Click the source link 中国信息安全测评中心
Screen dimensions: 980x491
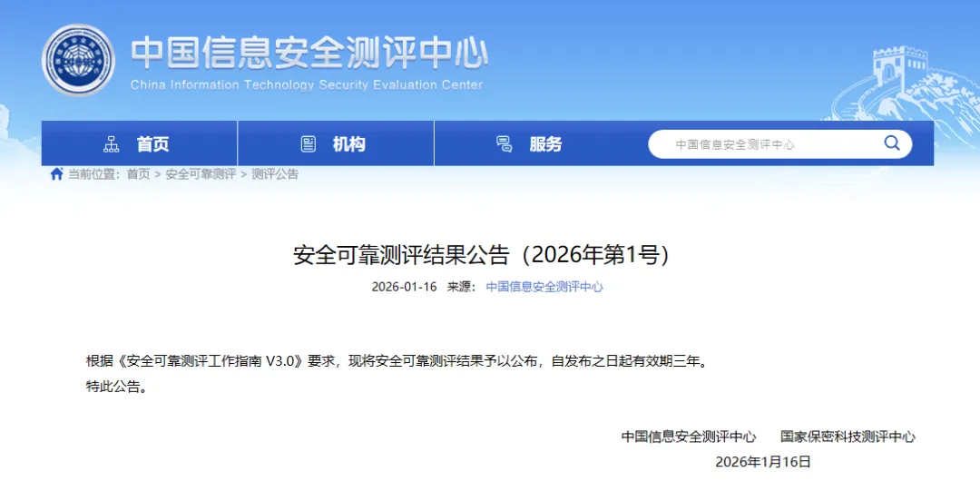tap(544, 287)
